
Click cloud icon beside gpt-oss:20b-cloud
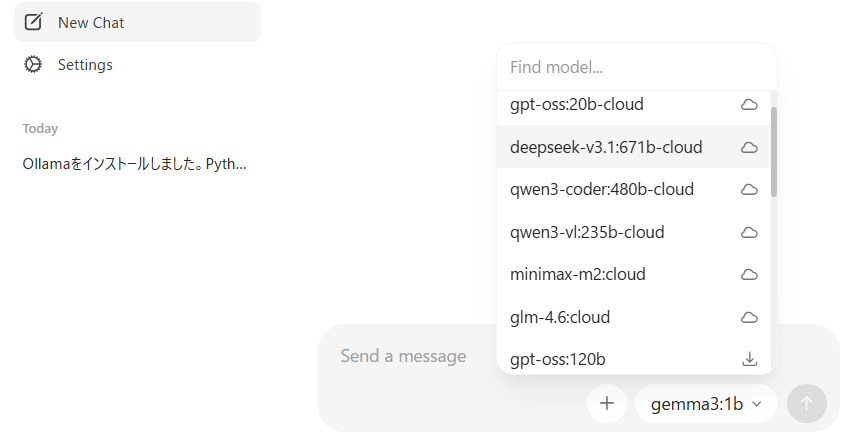749,104
